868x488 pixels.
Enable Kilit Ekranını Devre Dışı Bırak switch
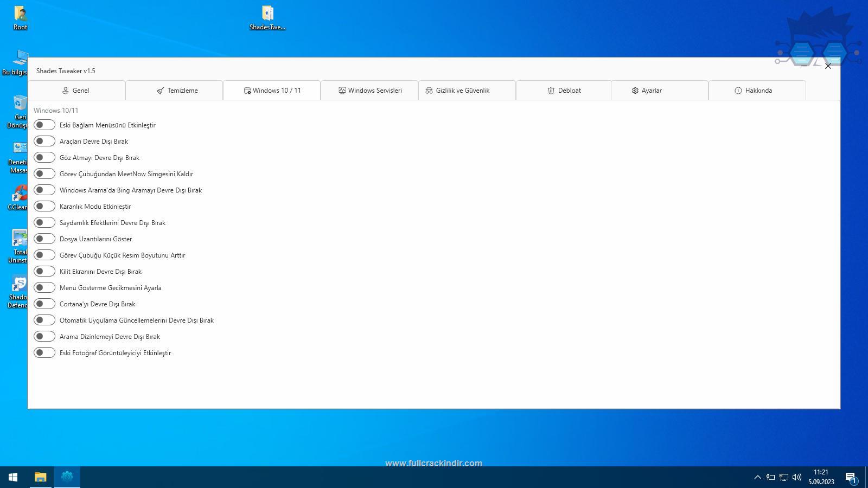point(44,272)
